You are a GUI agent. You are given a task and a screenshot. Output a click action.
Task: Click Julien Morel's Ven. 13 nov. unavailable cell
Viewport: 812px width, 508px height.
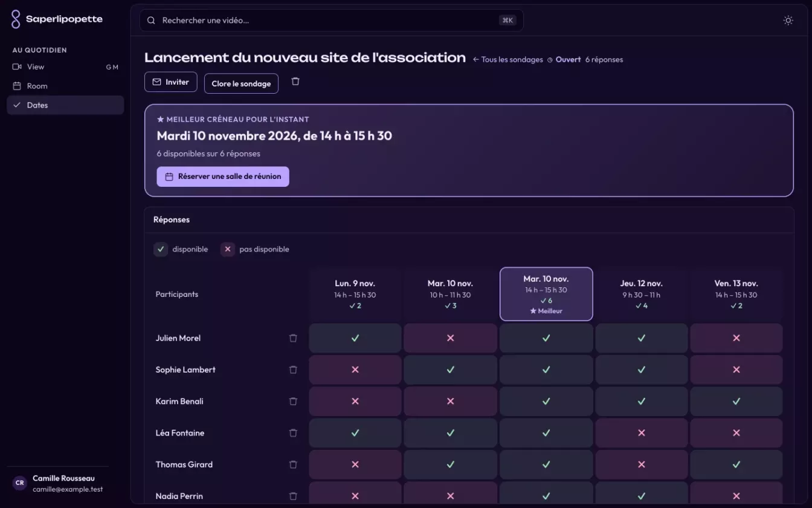pyautogui.click(x=736, y=338)
